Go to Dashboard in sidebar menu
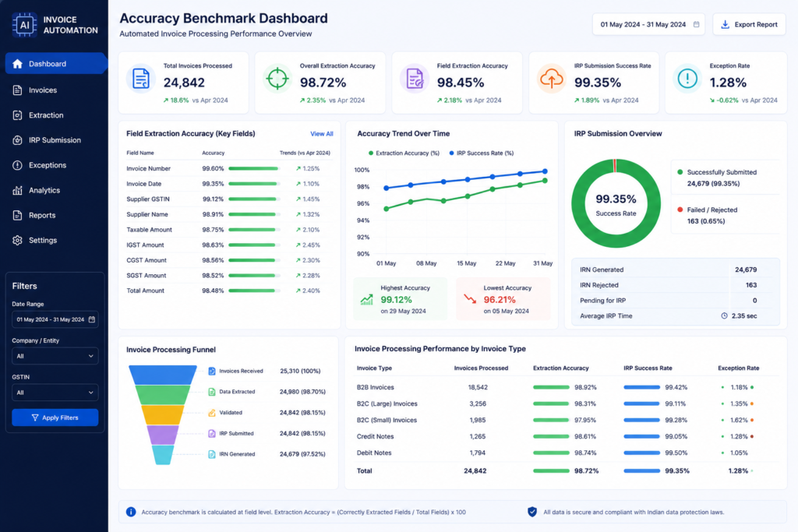Viewport: 798px width, 532px height. 55,64
